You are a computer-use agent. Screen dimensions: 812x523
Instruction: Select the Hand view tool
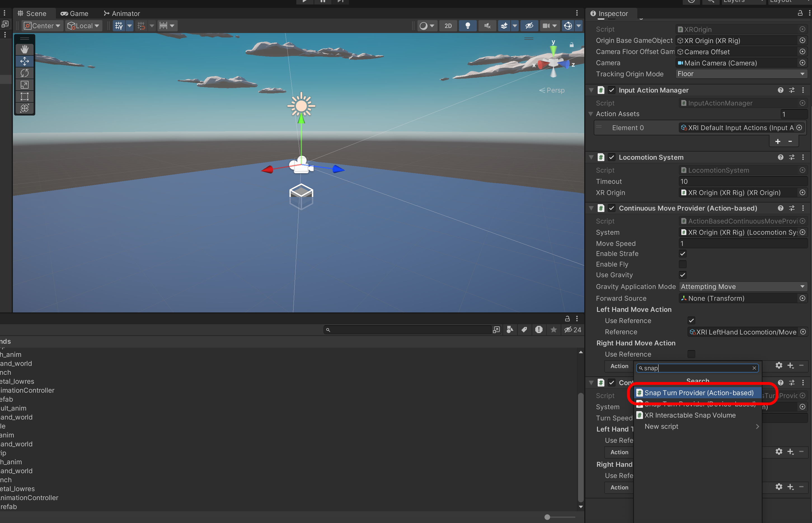pos(24,50)
